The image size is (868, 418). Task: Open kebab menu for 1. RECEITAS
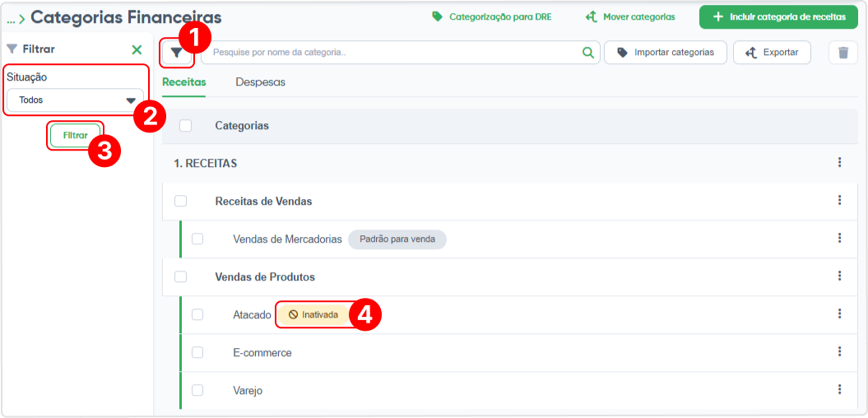[x=840, y=162]
